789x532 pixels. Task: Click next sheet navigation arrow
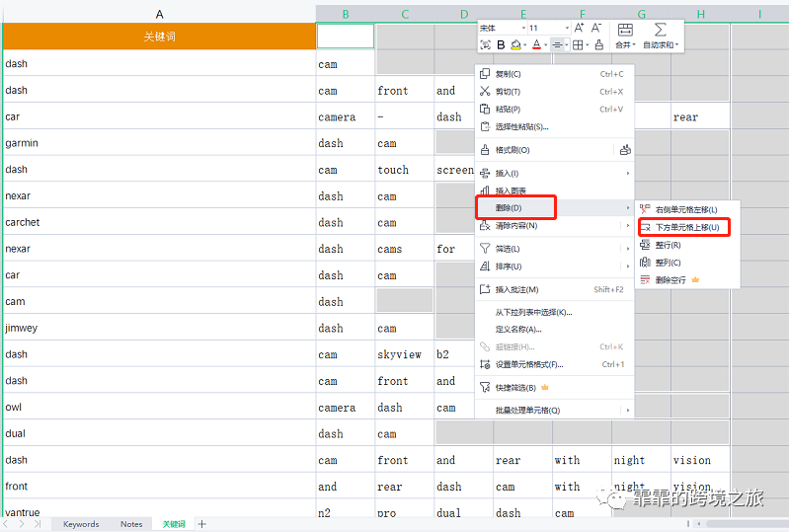click(x=21, y=524)
